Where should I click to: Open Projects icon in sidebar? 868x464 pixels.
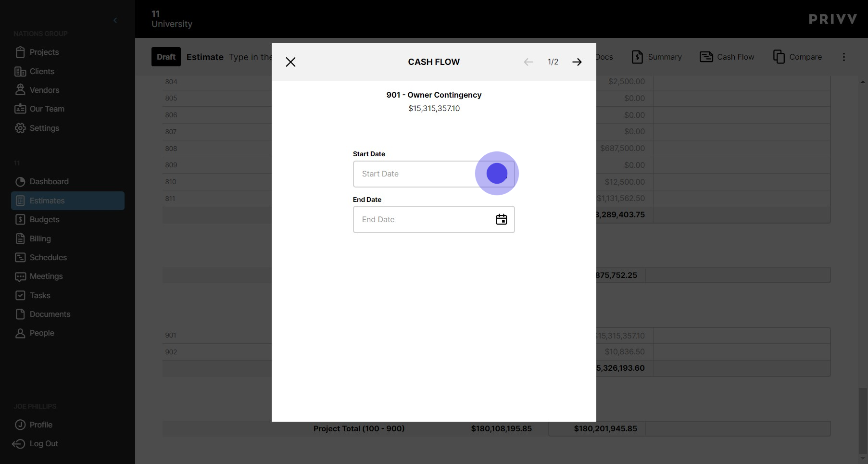[x=20, y=52]
